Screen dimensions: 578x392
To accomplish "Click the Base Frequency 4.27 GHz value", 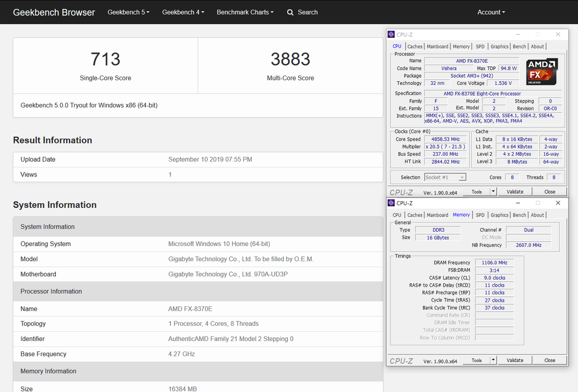I will pos(181,354).
